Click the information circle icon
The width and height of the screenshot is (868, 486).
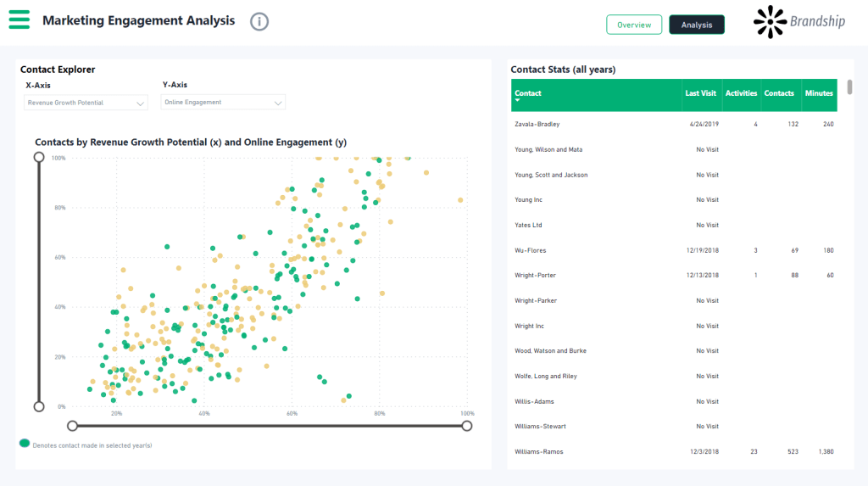tap(259, 22)
